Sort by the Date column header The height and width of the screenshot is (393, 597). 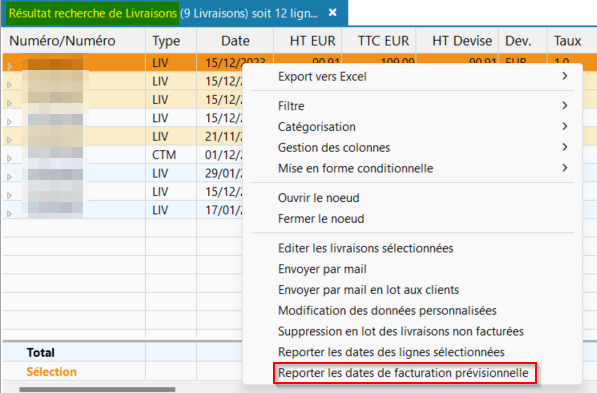(x=235, y=41)
